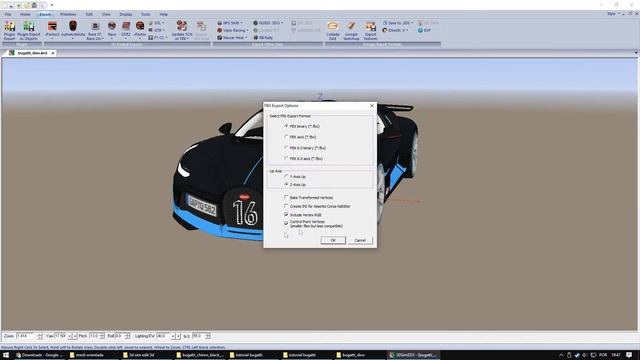The width and height of the screenshot is (640, 360).
Task: Open the bugatti_chiron_black taskbar folder
Action: tap(200, 355)
